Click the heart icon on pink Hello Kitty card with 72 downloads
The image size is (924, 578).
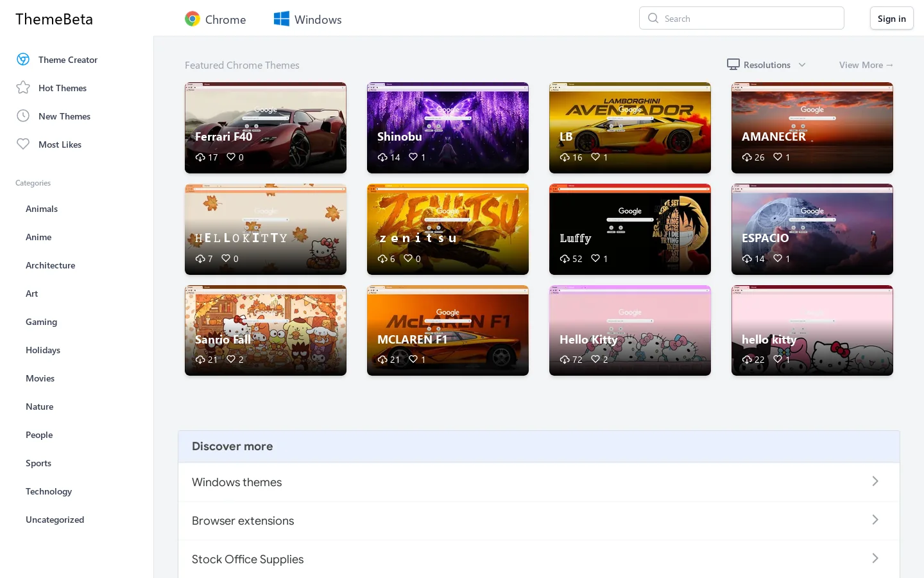595,359
